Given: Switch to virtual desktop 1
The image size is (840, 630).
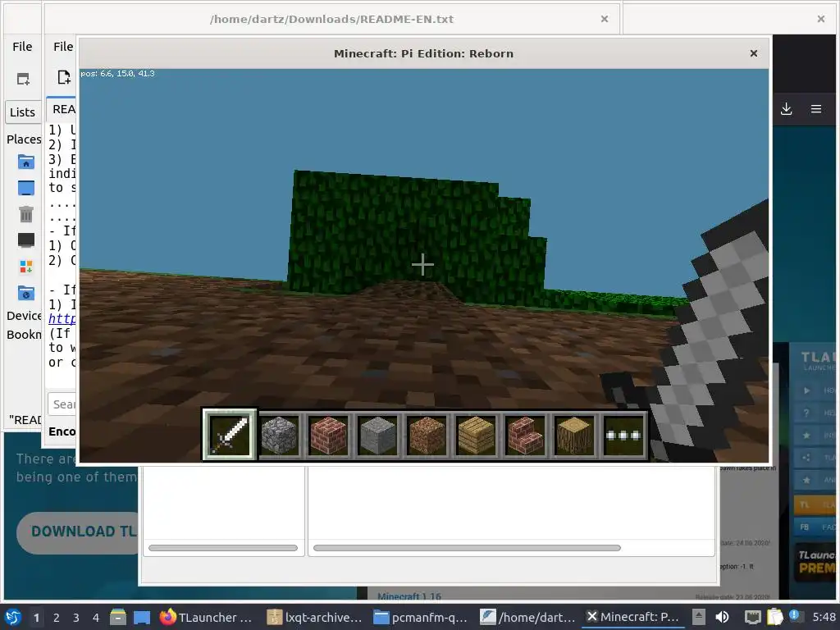Looking at the screenshot, I should point(36,617).
